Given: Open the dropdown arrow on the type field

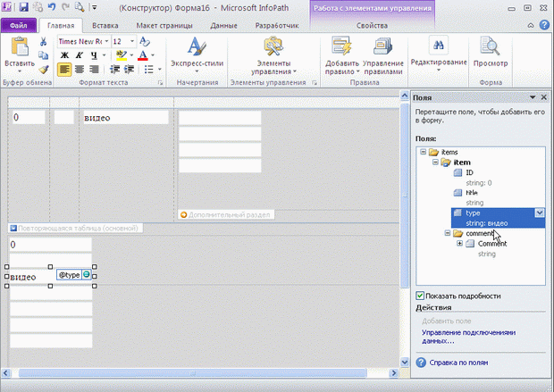Looking at the screenshot, I should pyautogui.click(x=539, y=213).
